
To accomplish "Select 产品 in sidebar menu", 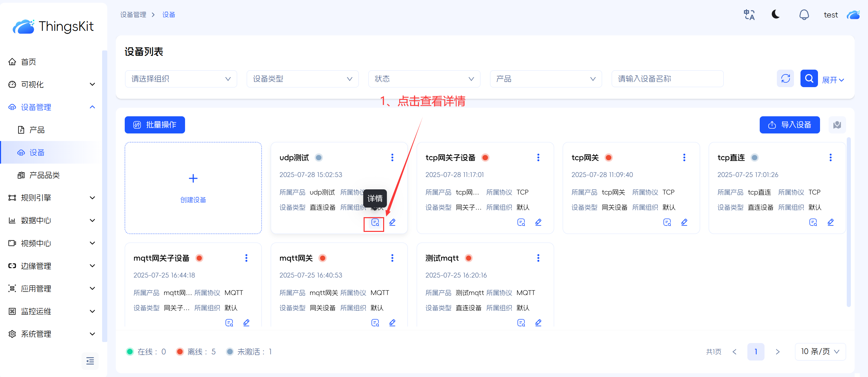I will point(37,130).
